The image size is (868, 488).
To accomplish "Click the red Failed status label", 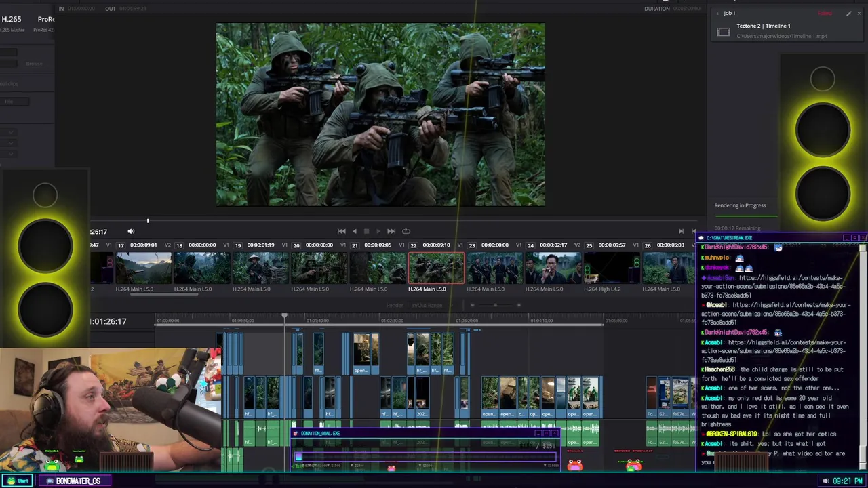I will point(825,13).
